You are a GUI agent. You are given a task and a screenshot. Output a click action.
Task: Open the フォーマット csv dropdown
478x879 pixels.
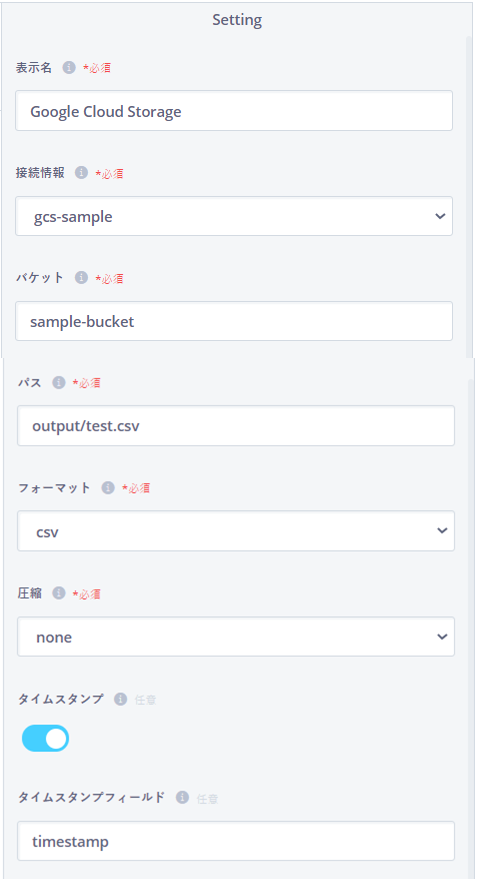[236, 530]
